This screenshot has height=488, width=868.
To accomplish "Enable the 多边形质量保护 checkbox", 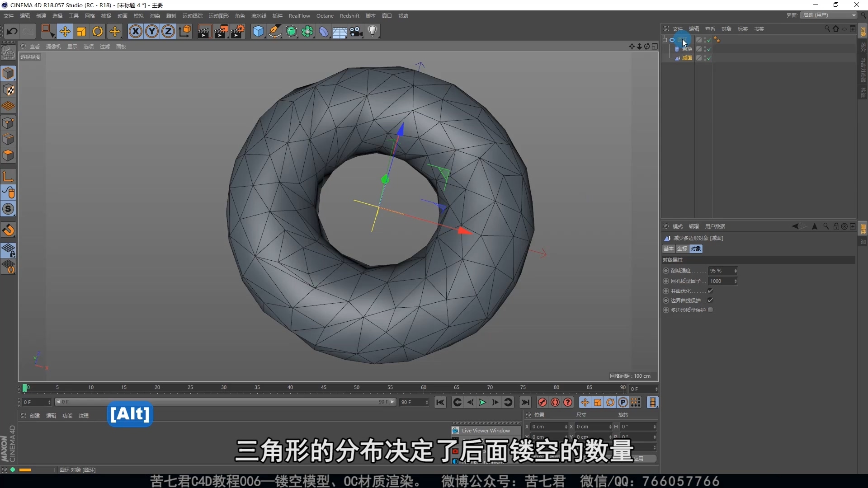I will point(710,310).
